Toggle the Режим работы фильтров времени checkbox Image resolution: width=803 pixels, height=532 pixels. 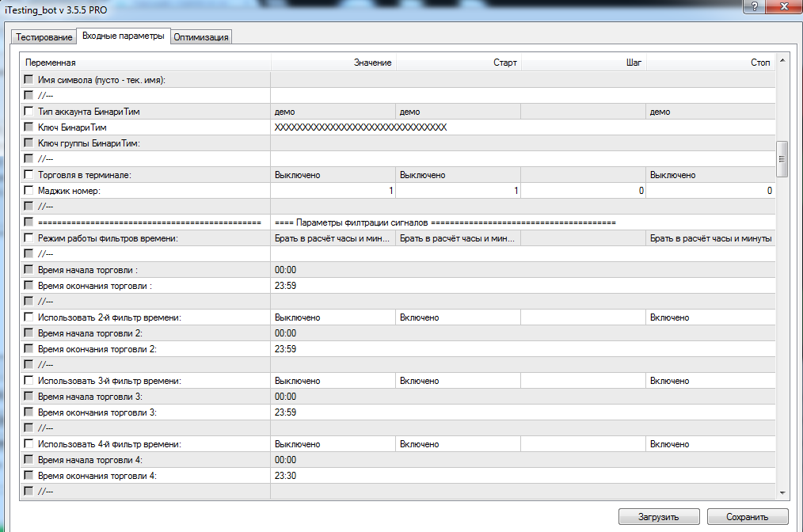[x=29, y=238]
